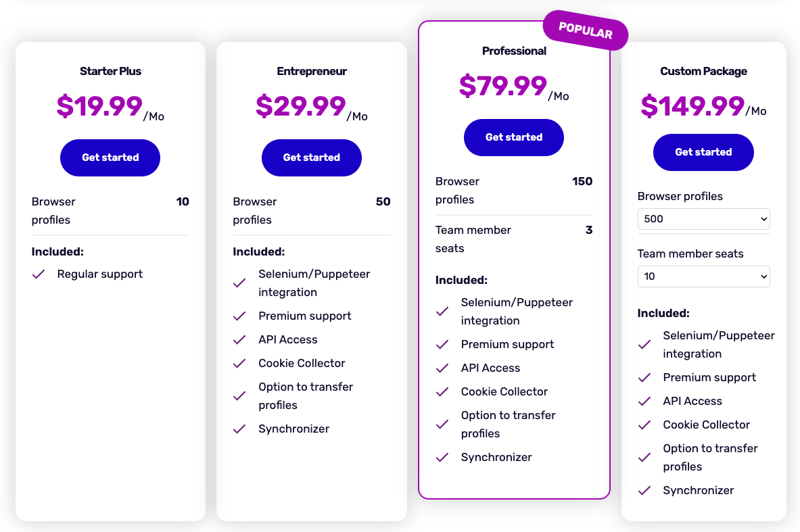The width and height of the screenshot is (800, 532).
Task: Click the Starter Plus plan title
Action: pos(110,71)
